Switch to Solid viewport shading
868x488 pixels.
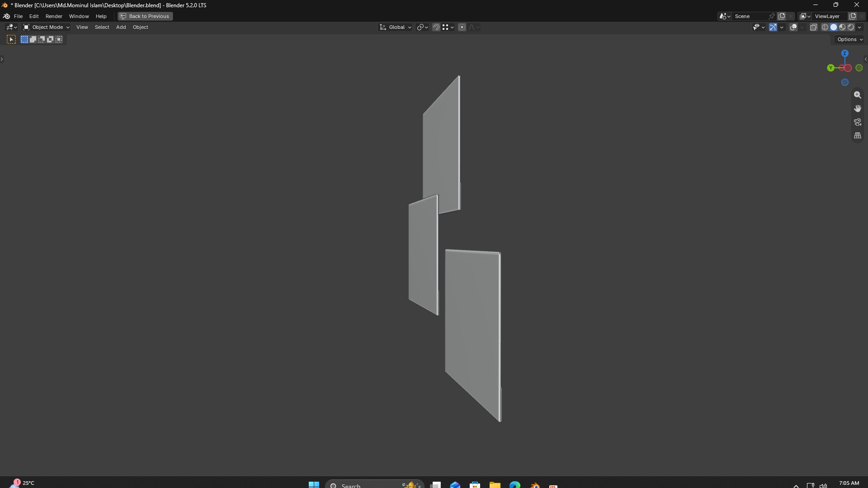[x=834, y=28]
